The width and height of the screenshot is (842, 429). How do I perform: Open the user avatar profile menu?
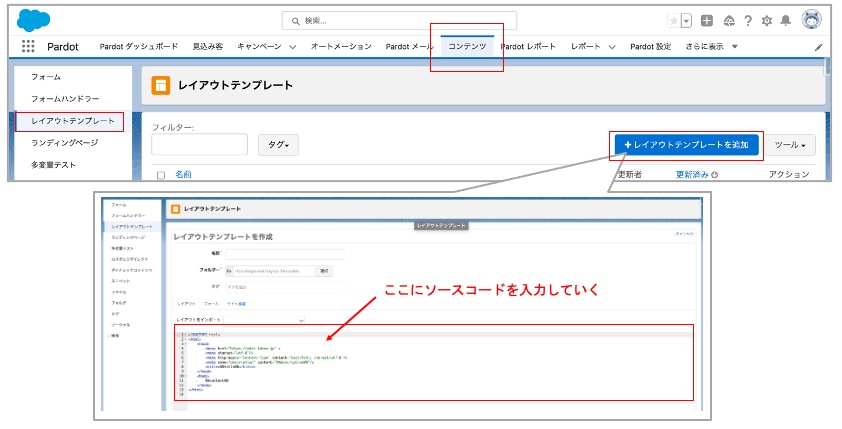pos(811,20)
